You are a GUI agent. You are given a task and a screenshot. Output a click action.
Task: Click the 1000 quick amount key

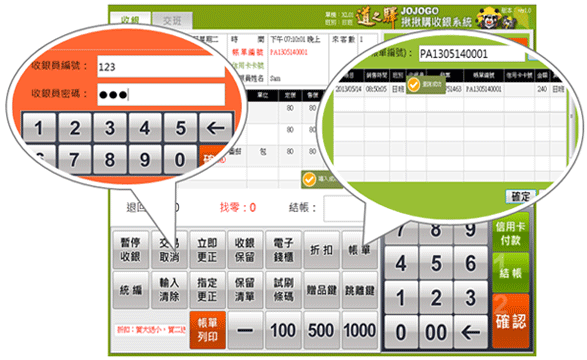359,330
